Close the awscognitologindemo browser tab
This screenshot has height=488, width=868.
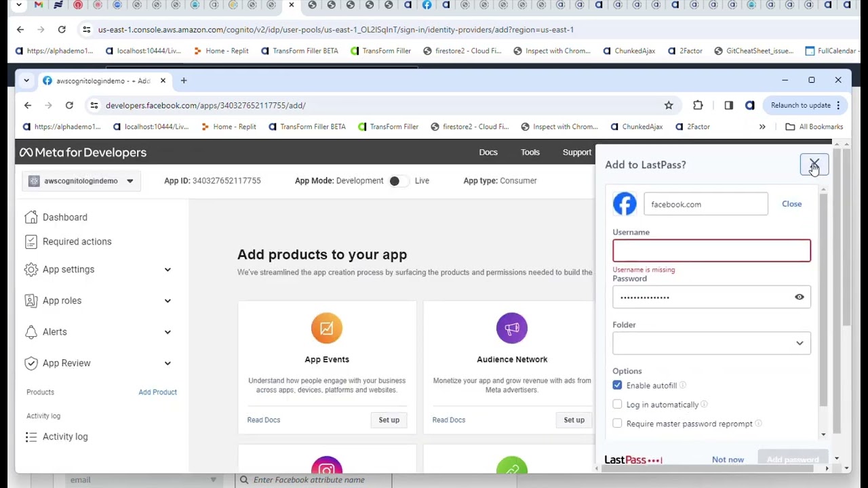(163, 81)
